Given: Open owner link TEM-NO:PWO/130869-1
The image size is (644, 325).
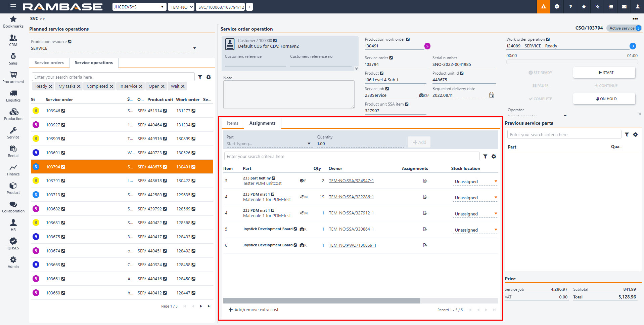Looking at the screenshot, I should [352, 245].
